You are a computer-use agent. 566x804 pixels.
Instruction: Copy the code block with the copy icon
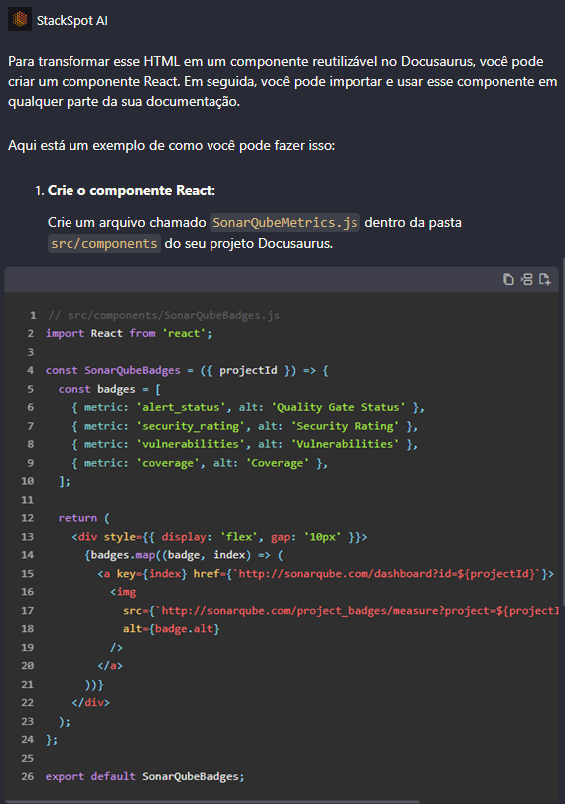(x=508, y=279)
